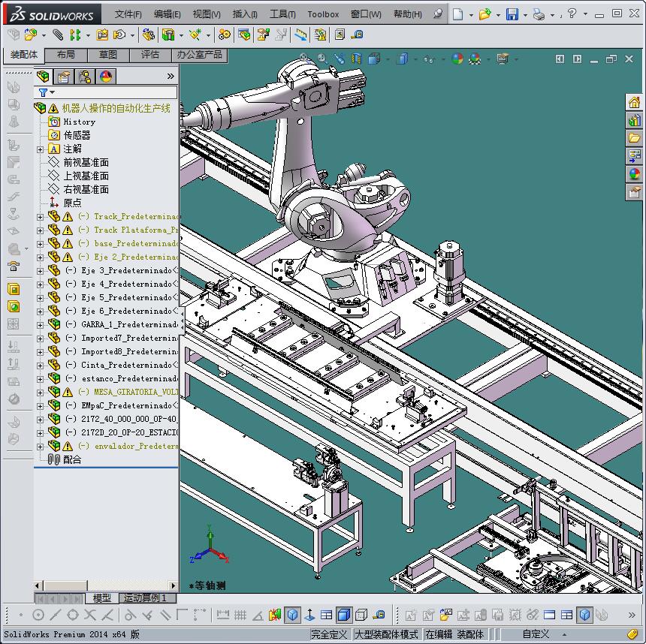Click the Insert Components icon in assembly toolbar
This screenshot has width=646, height=644.
pyautogui.click(x=31, y=35)
